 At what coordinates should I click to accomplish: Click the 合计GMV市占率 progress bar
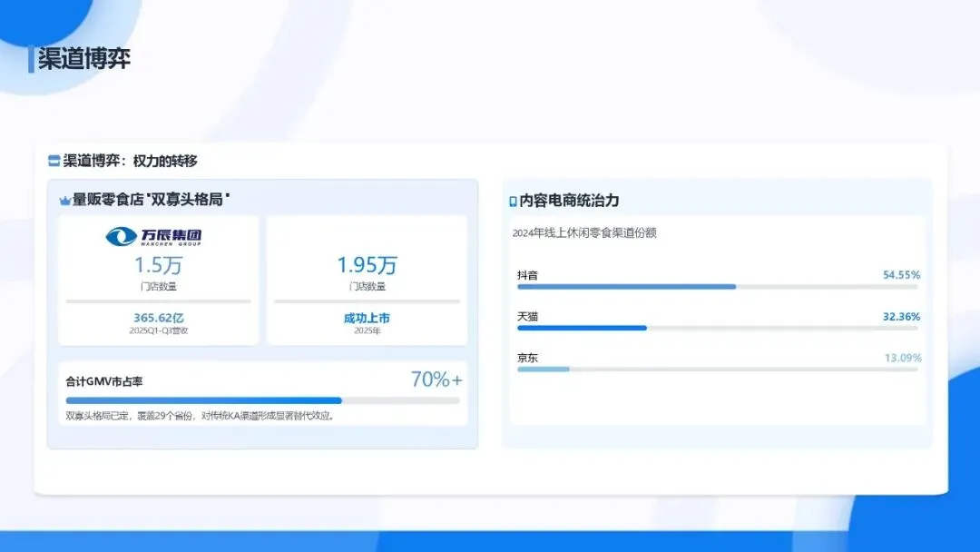[x=262, y=400]
